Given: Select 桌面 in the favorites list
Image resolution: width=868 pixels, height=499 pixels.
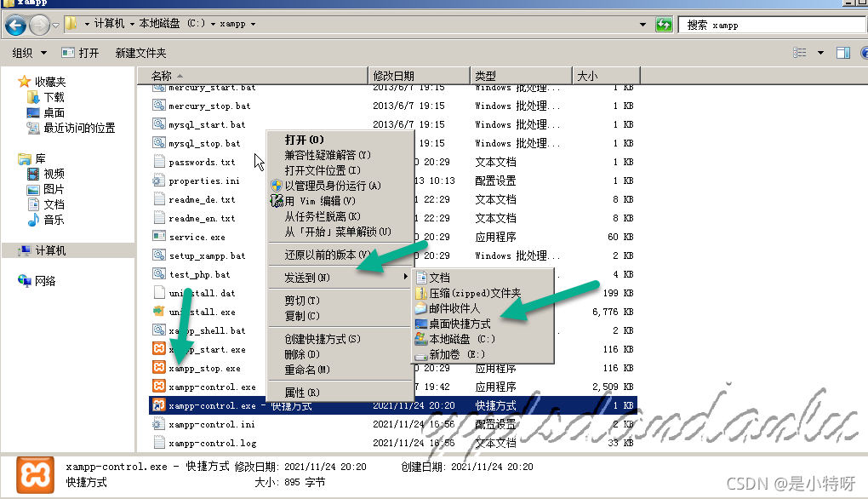Looking at the screenshot, I should click(x=54, y=112).
